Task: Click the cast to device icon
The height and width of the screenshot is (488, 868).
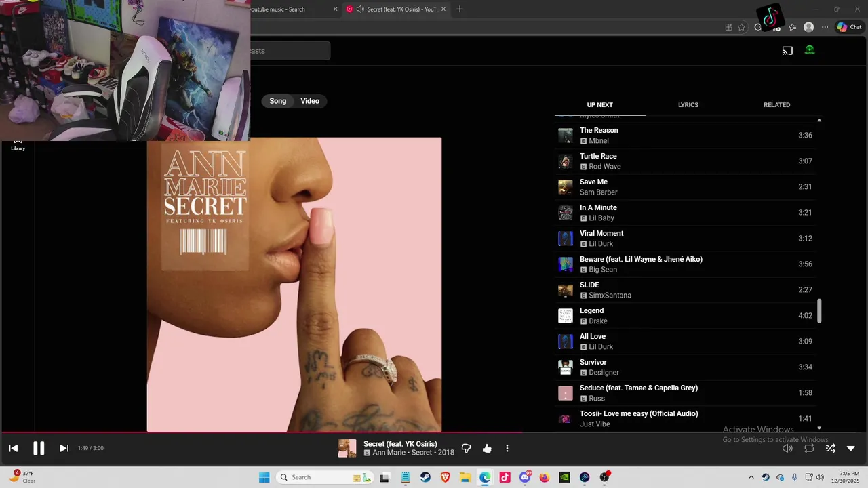Action: 787,50
